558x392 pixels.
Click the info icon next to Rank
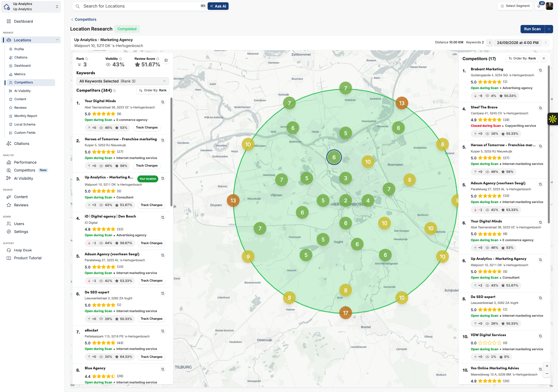pyautogui.click(x=87, y=59)
